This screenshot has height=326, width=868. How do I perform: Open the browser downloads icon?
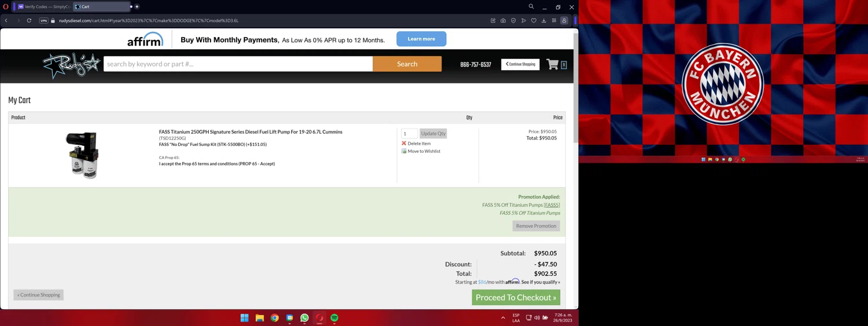[544, 21]
